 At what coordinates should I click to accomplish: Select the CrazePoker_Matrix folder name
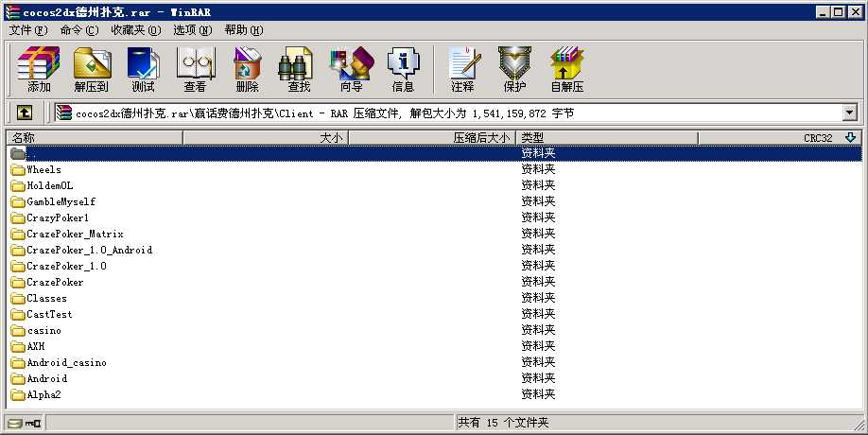pos(76,235)
